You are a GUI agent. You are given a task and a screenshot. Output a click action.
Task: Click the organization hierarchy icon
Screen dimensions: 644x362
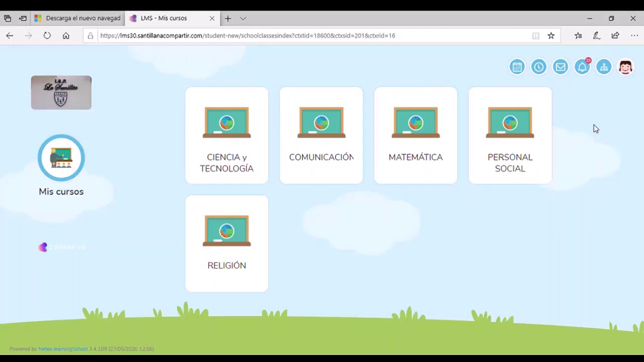pyautogui.click(x=604, y=67)
